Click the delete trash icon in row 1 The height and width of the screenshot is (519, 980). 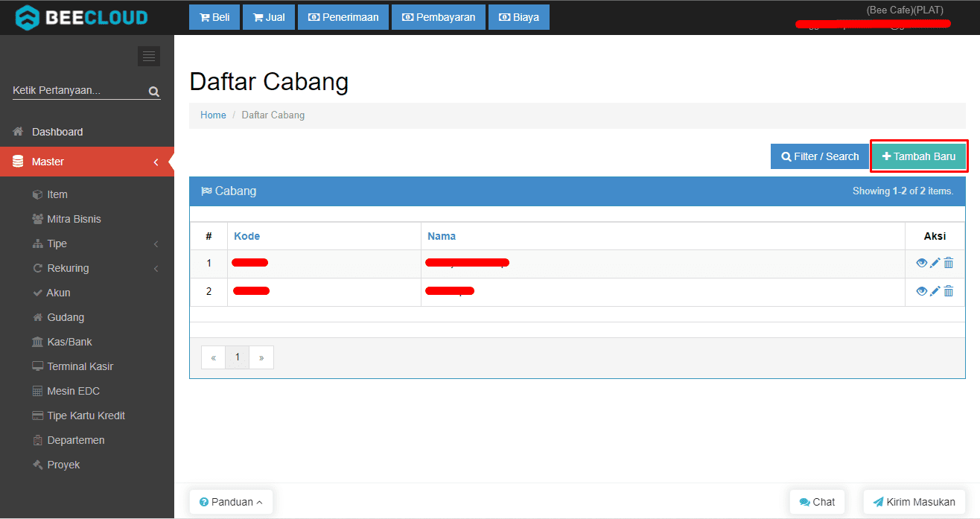tap(949, 263)
